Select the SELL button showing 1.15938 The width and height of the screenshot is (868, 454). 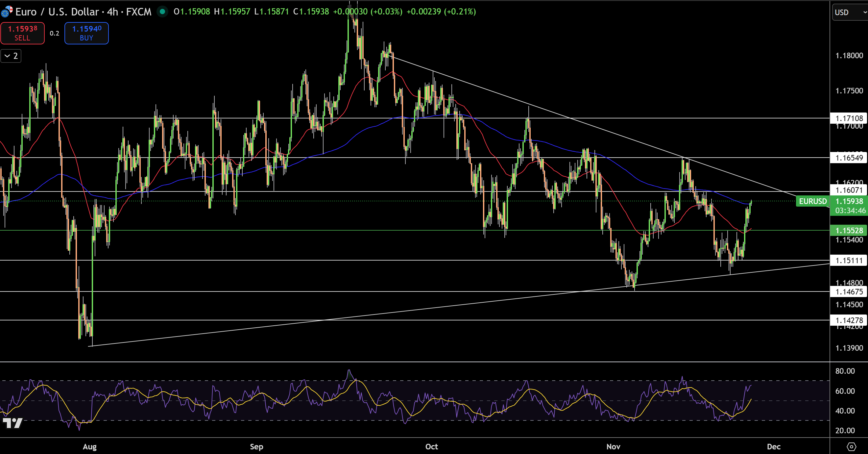(22, 33)
